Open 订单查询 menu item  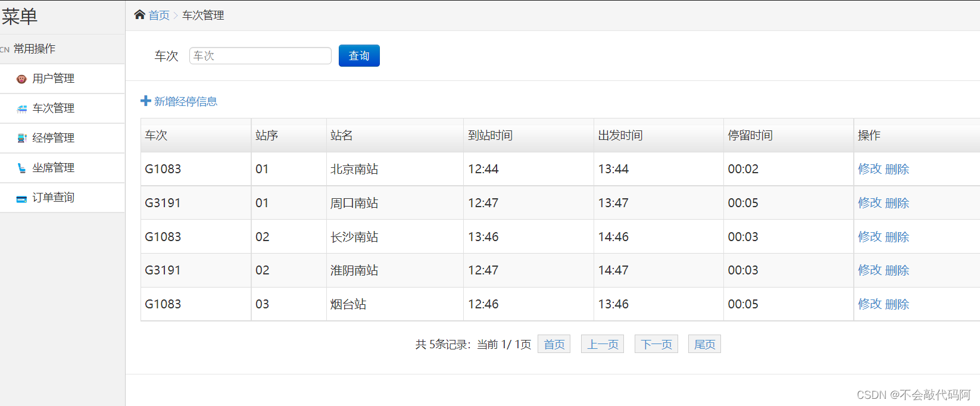[63, 198]
